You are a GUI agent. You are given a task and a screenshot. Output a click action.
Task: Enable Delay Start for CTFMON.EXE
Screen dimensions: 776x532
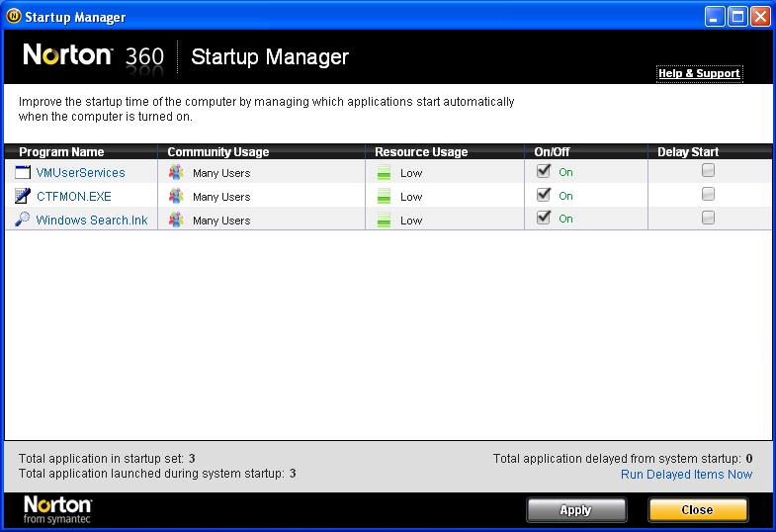click(708, 194)
